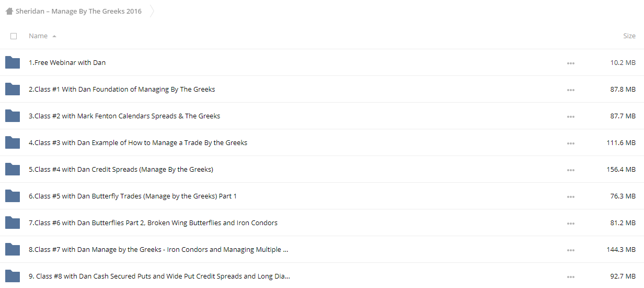Open more options dots for Class #1 Foundation row
The width and height of the screenshot is (644, 288).
click(570, 90)
